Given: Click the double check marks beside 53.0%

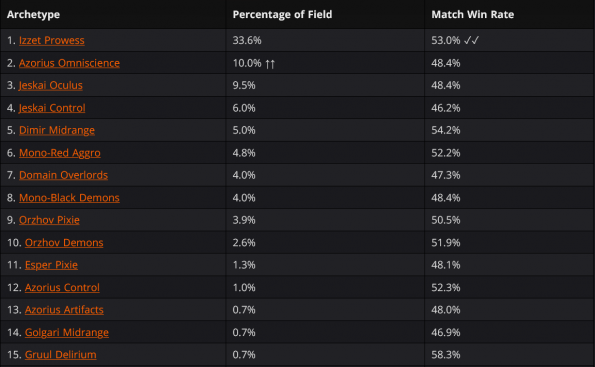Looking at the screenshot, I should click(x=472, y=40).
